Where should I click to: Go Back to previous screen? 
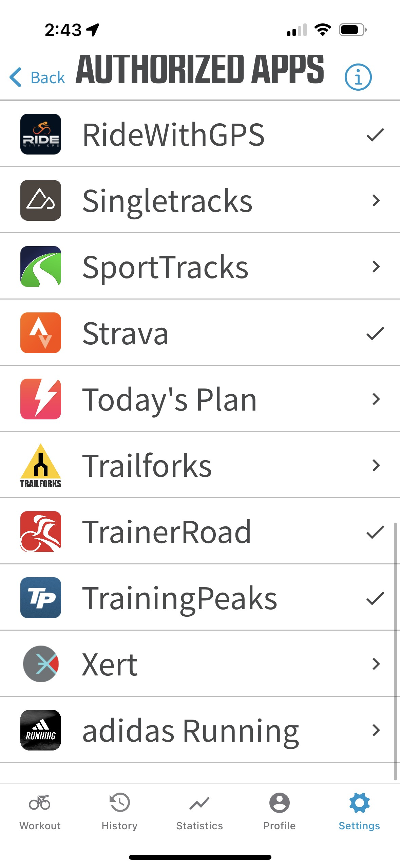pyautogui.click(x=37, y=77)
